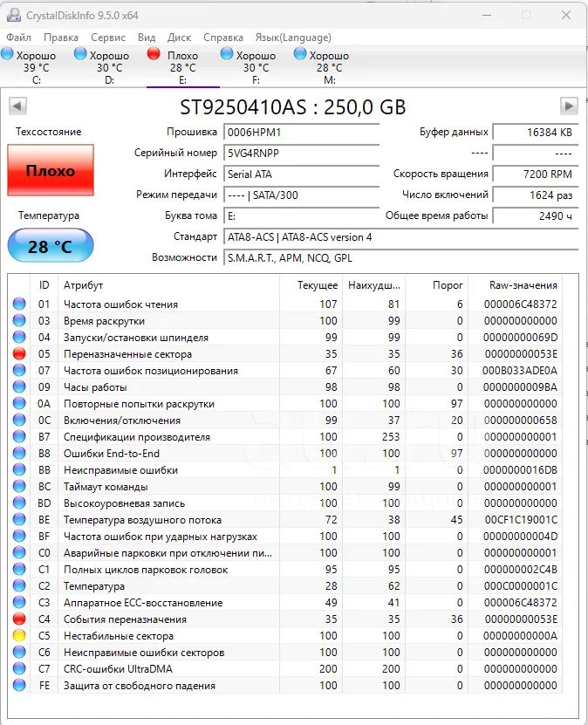Click the Буква тома field E:
588x725 pixels.
point(301,215)
